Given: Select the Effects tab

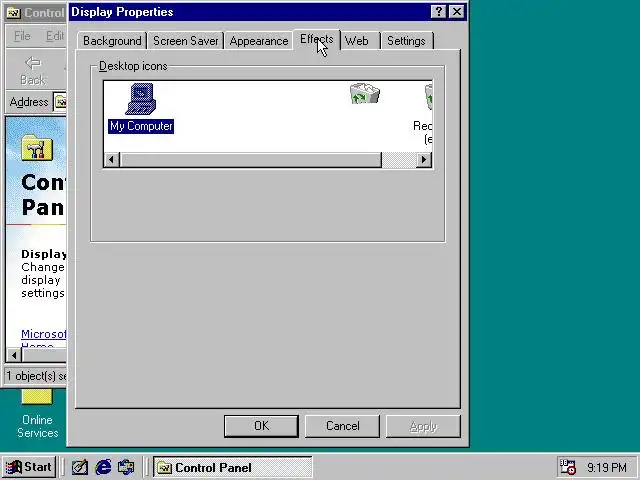Looking at the screenshot, I should (x=317, y=40).
